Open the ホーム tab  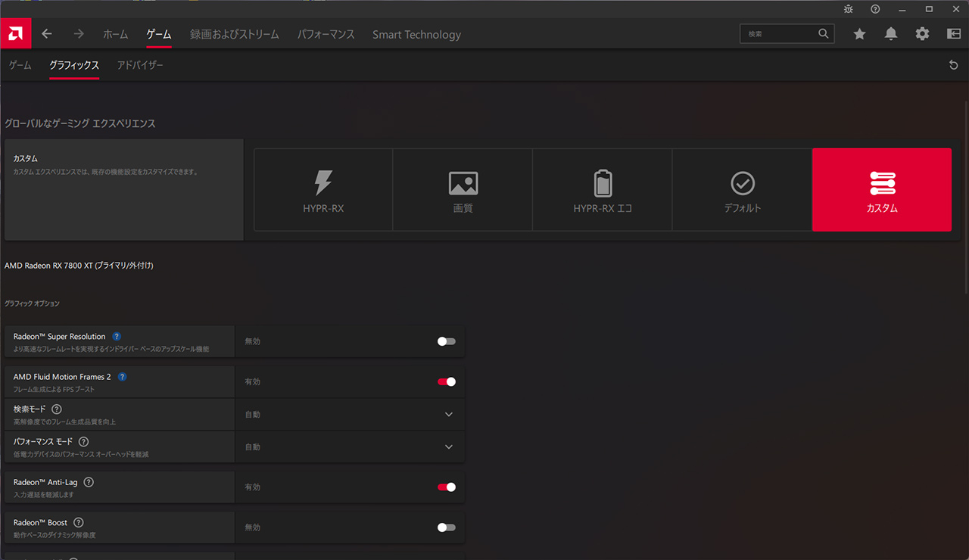[116, 34]
